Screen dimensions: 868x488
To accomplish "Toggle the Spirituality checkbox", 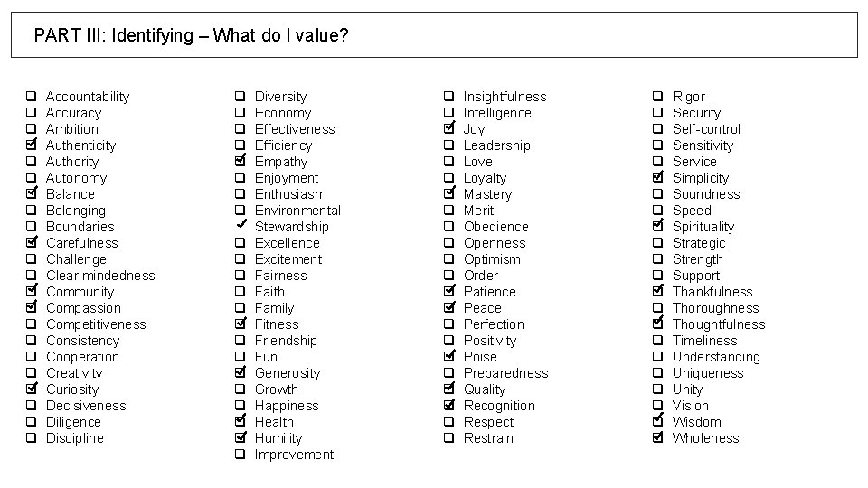I will click(657, 227).
